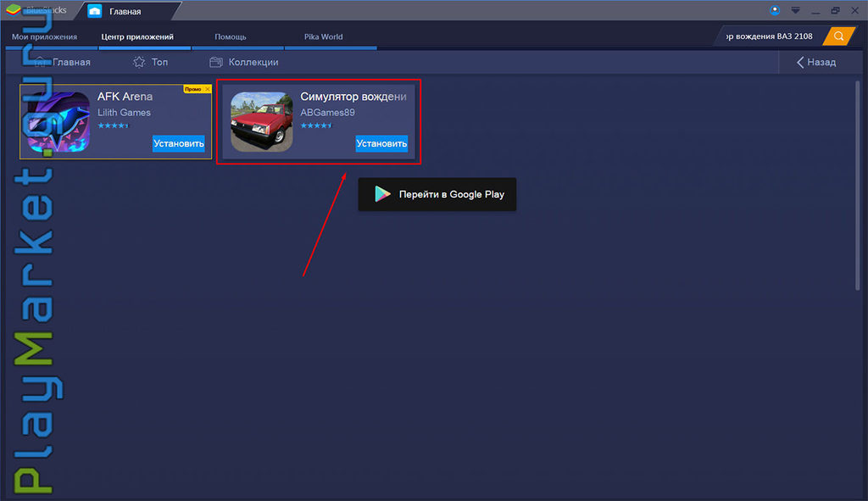Click the Симулятор вождени title text
Screen dimensions: 868x501
(x=353, y=97)
